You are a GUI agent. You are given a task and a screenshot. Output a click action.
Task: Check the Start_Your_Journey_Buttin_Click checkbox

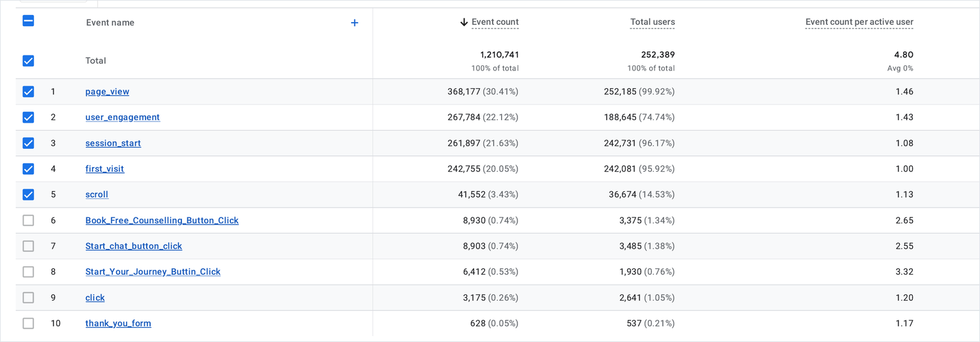pyautogui.click(x=28, y=272)
